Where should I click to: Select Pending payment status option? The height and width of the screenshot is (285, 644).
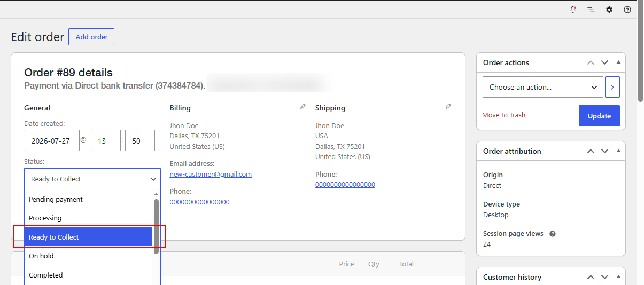tap(88, 199)
